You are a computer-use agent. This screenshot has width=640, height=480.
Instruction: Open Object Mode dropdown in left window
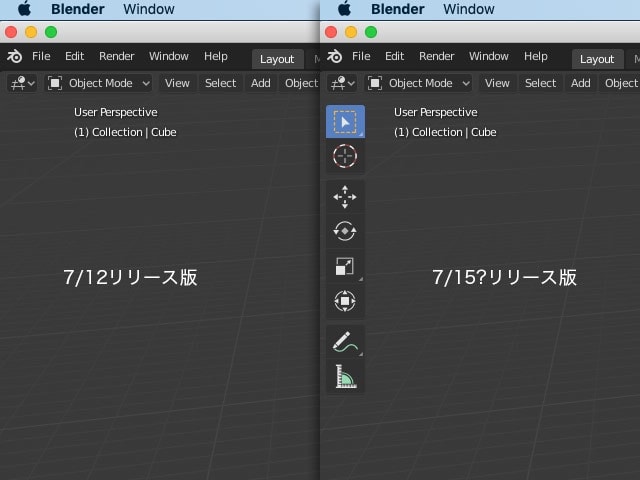(99, 83)
